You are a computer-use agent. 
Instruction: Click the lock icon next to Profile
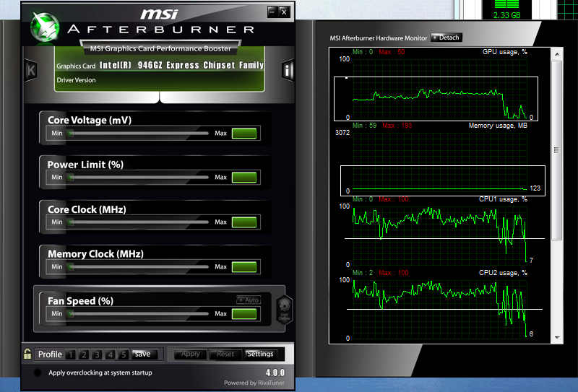pos(27,354)
